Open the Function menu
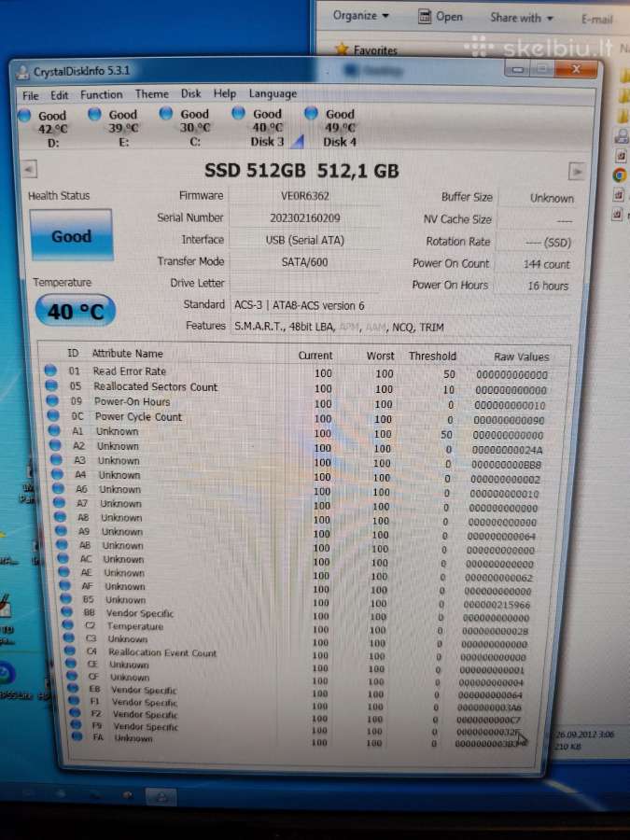The width and height of the screenshot is (630, 840). pos(101,95)
